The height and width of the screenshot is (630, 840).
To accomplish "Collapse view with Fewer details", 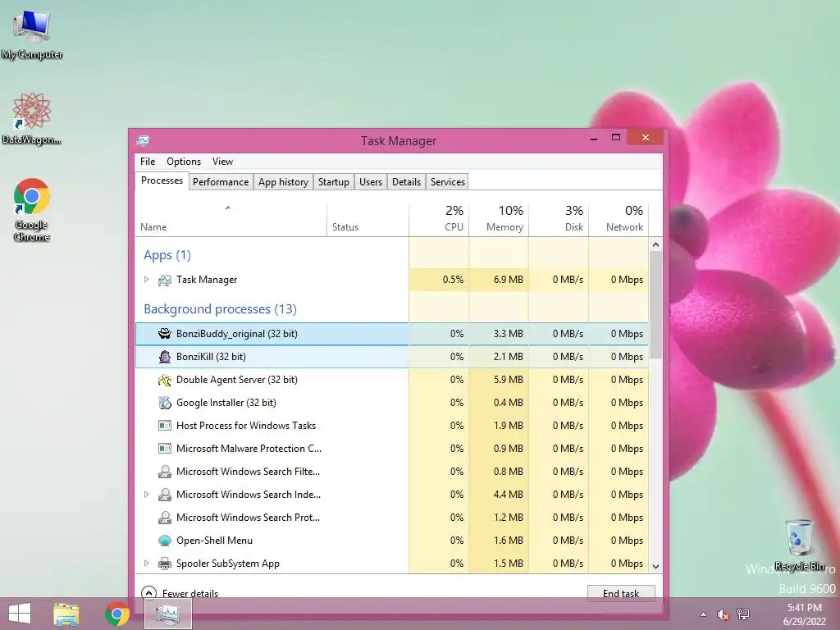I will pos(180,593).
